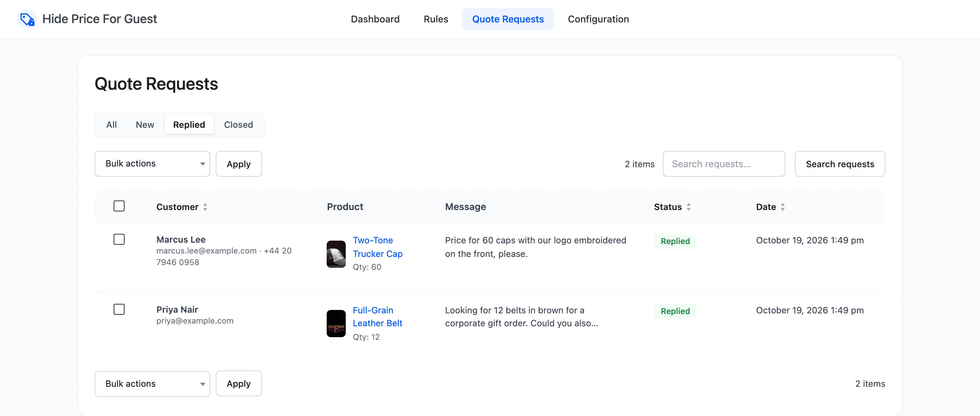The width and height of the screenshot is (980, 416).
Task: Click the top '2 items' count
Action: 639,164
